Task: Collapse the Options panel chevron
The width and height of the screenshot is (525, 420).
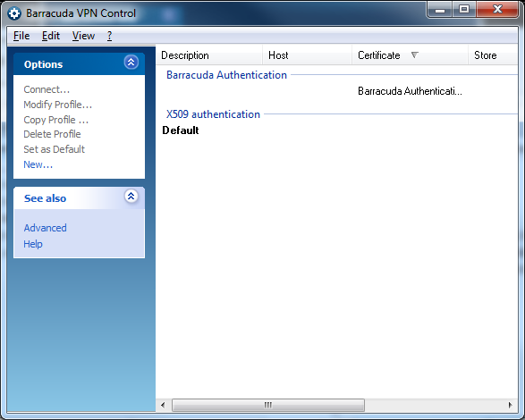Action: (131, 62)
